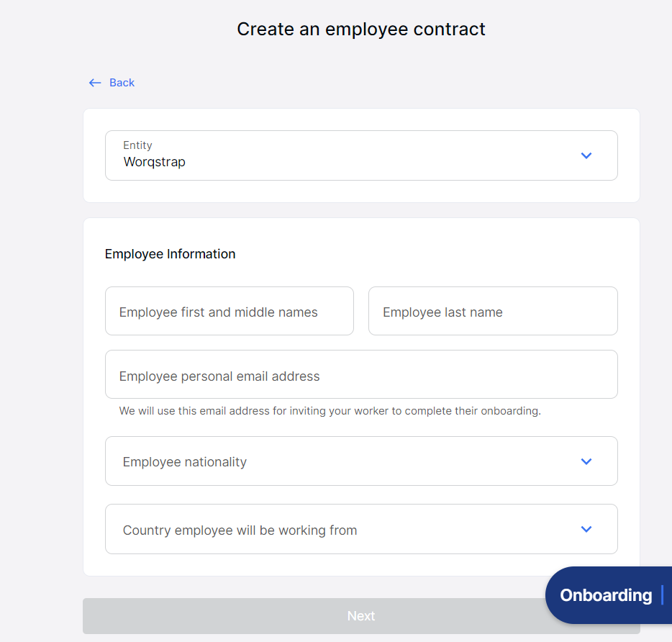This screenshot has width=672, height=642.
Task: Click the chevron in the Employee nationality field
Action: coord(586,461)
